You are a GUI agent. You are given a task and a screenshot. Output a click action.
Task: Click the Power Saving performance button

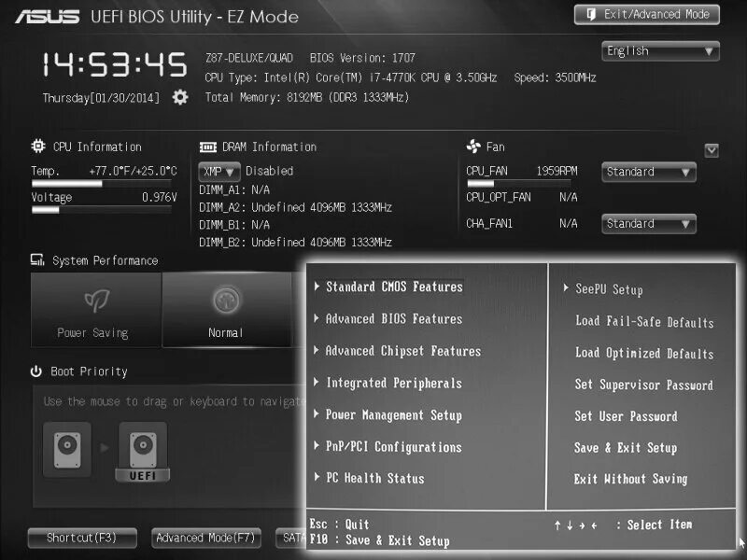point(95,310)
